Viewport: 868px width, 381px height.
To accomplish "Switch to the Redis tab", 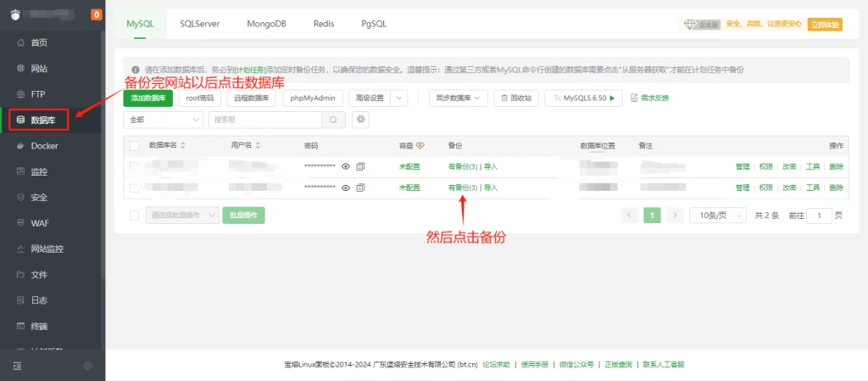I will [324, 25].
